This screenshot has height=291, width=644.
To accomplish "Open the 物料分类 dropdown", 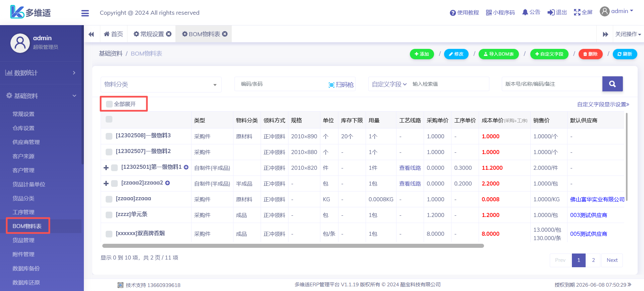I will (x=161, y=84).
